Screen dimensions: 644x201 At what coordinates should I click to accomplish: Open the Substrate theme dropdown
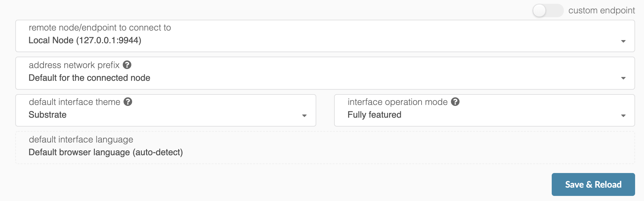coord(166,110)
